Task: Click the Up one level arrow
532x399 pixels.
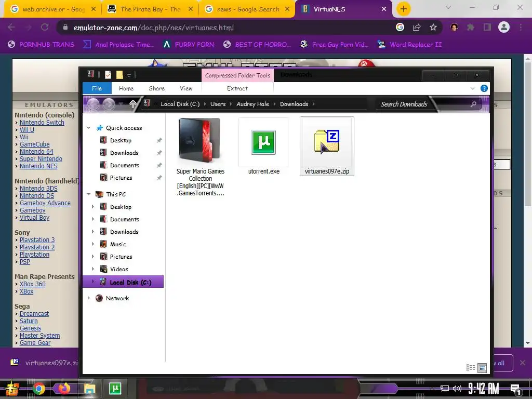Action: click(132, 104)
